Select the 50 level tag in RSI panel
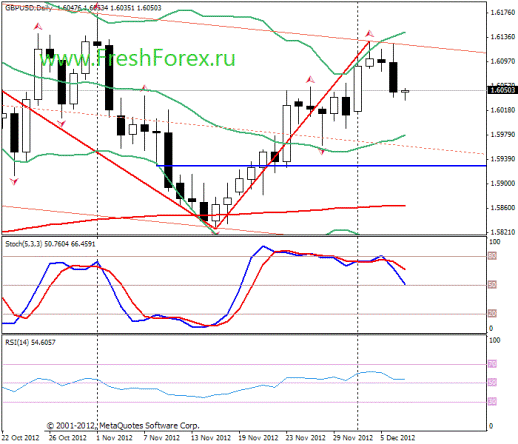 click(492, 383)
